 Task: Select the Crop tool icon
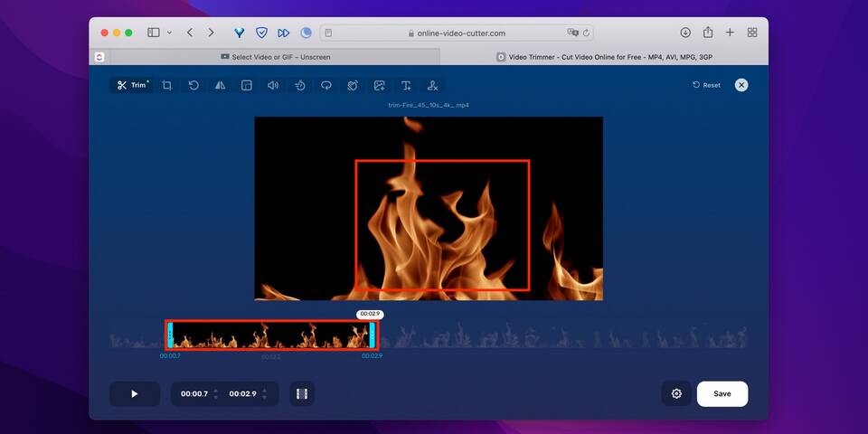(x=167, y=85)
